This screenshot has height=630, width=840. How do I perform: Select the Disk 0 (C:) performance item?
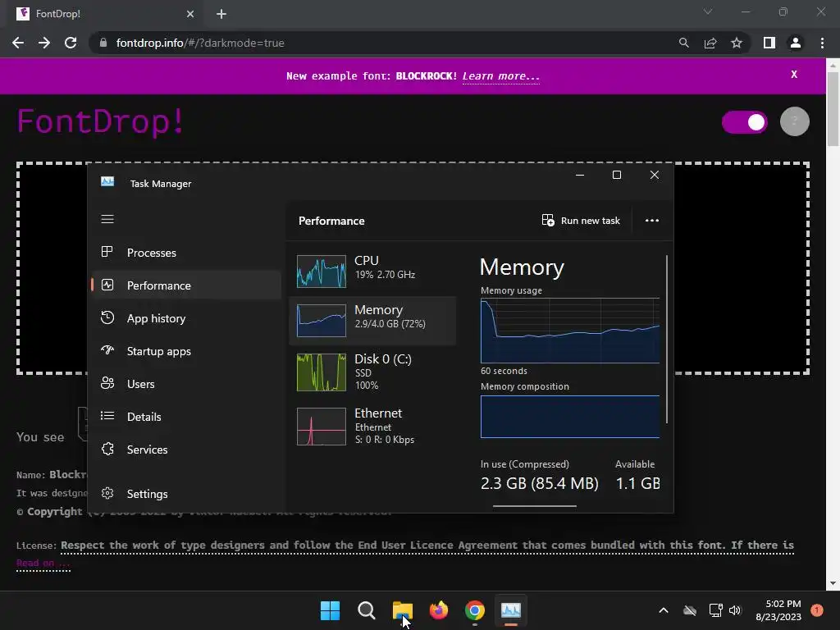(372, 372)
